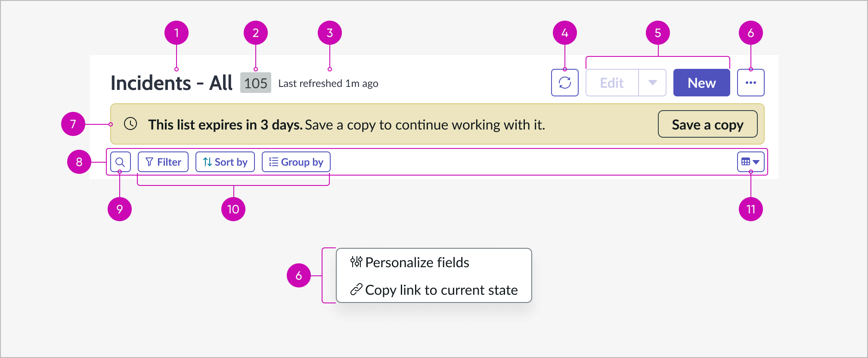868x358 pixels.
Task: Open the Edit button dropdown arrow
Action: tap(652, 82)
